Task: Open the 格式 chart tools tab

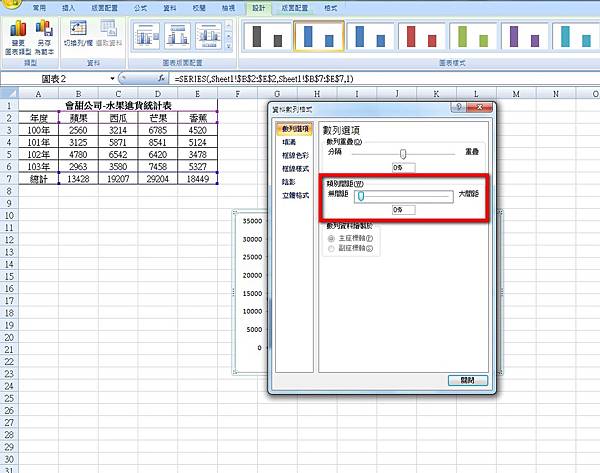Action: pos(331,7)
